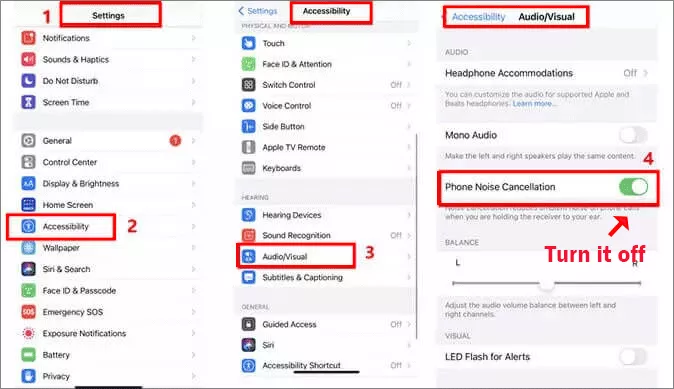The width and height of the screenshot is (674, 389).
Task: Open Sounds & Haptics via its chevron
Action: pos(194,59)
